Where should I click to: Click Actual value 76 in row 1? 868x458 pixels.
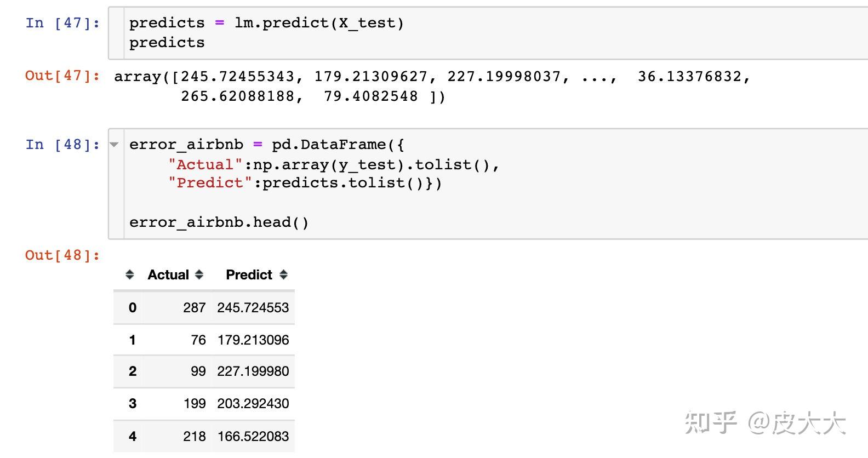tap(198, 340)
